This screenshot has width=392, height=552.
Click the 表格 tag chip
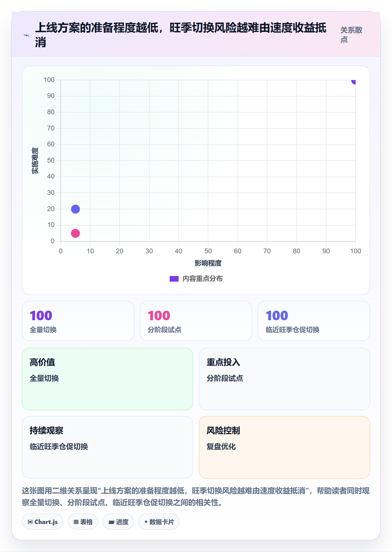(83, 522)
